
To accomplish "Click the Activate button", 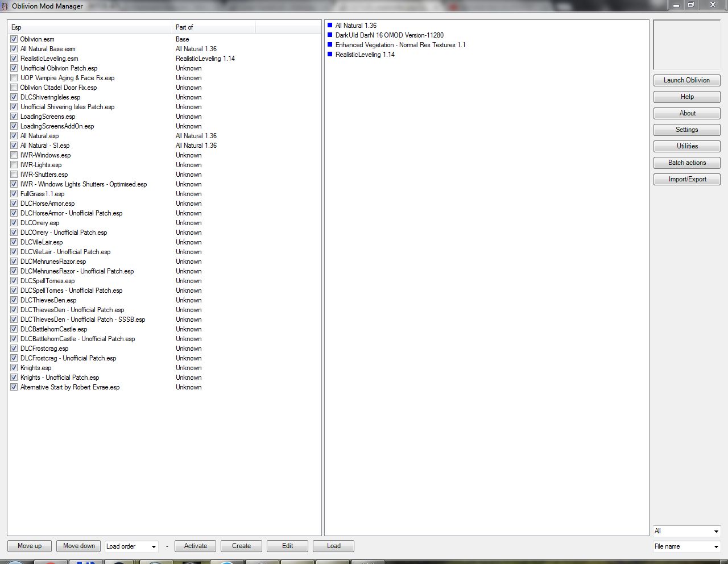I will pos(195,546).
